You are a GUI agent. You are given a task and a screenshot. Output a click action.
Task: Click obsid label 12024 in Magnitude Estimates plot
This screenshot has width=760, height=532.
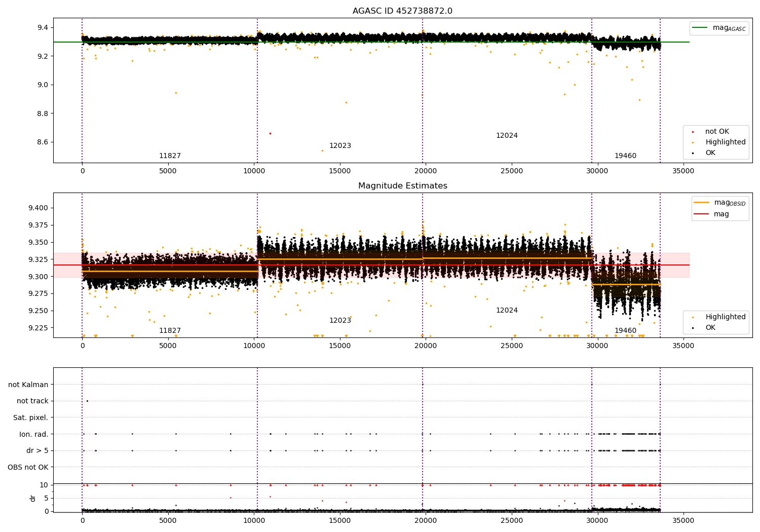pos(507,311)
